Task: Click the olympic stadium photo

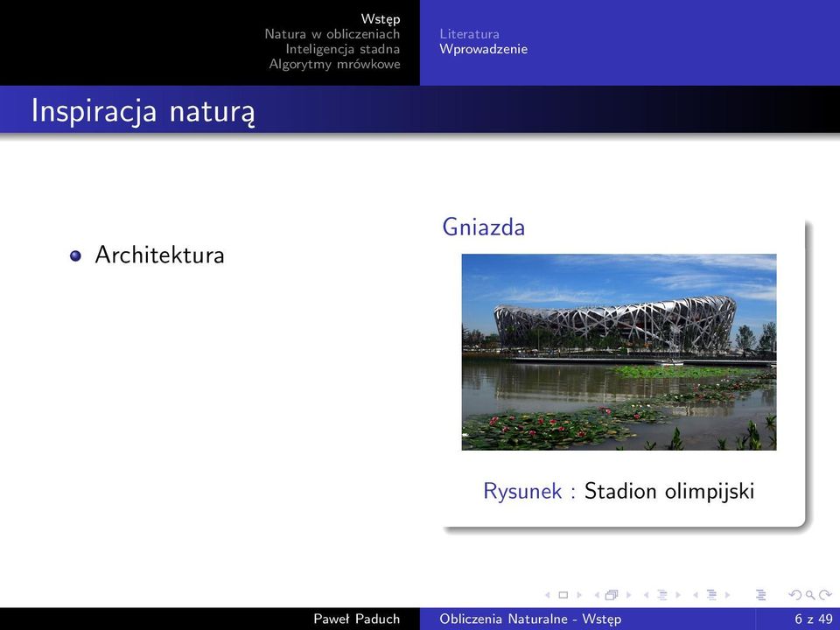Action: [619, 352]
